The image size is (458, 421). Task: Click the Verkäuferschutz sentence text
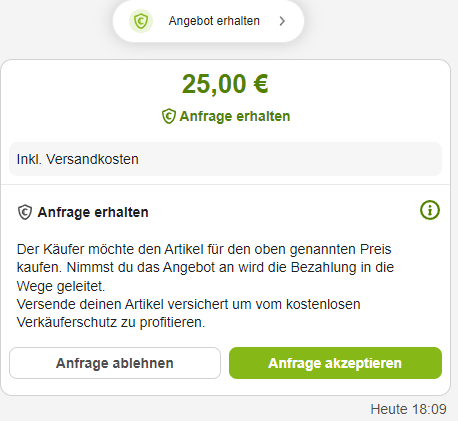tap(189, 313)
